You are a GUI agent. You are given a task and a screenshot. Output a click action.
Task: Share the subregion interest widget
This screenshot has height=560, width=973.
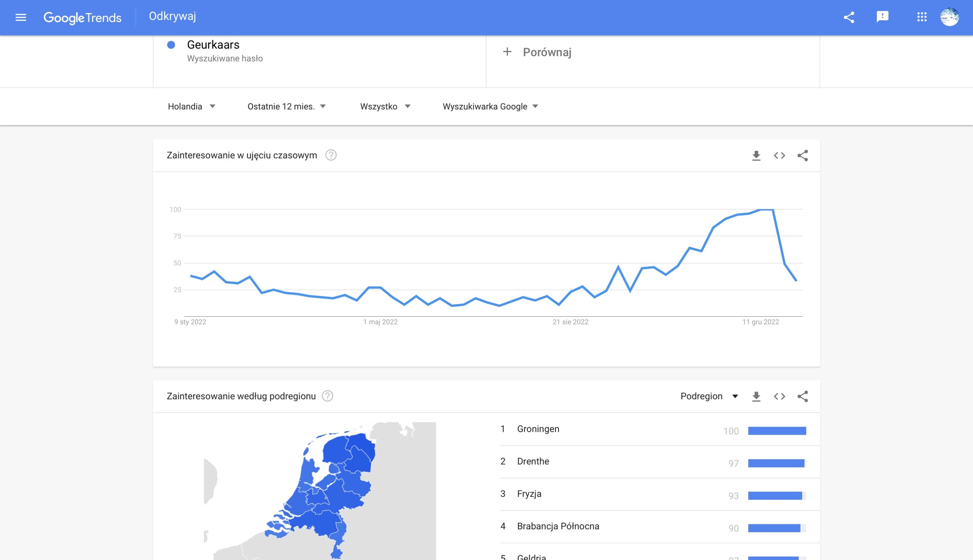tap(803, 396)
